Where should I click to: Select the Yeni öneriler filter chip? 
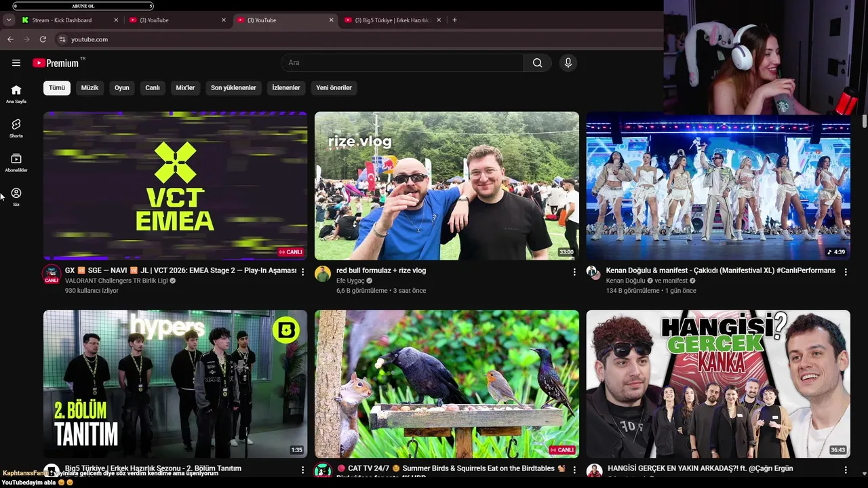tap(334, 87)
